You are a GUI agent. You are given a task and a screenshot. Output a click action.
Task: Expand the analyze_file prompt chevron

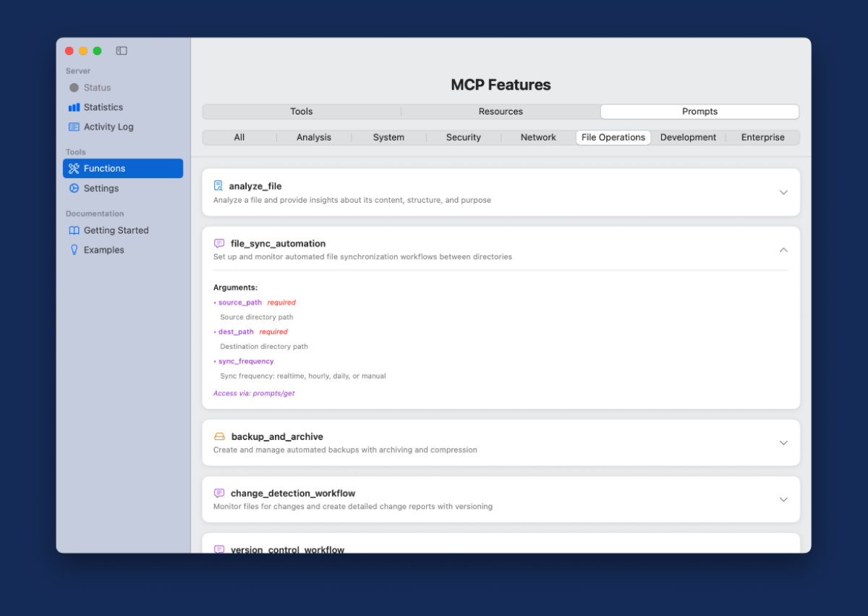783,193
